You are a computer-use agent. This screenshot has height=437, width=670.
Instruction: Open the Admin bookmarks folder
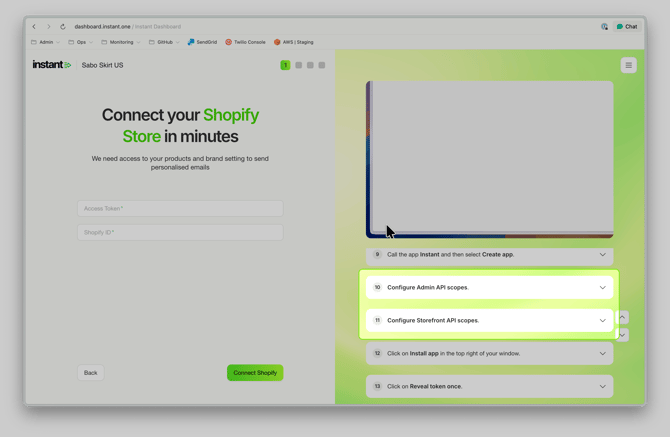pos(45,42)
